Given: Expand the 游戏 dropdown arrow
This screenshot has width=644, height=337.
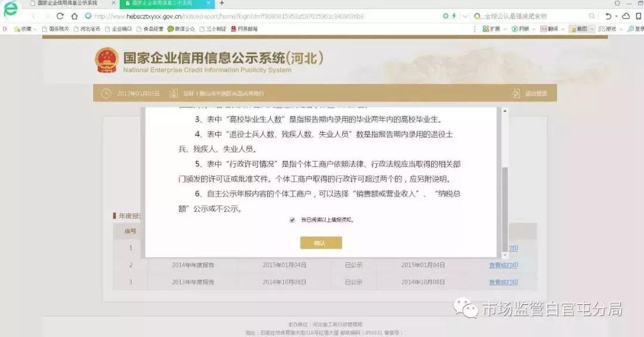Looking at the screenshot, I should point(621,29).
